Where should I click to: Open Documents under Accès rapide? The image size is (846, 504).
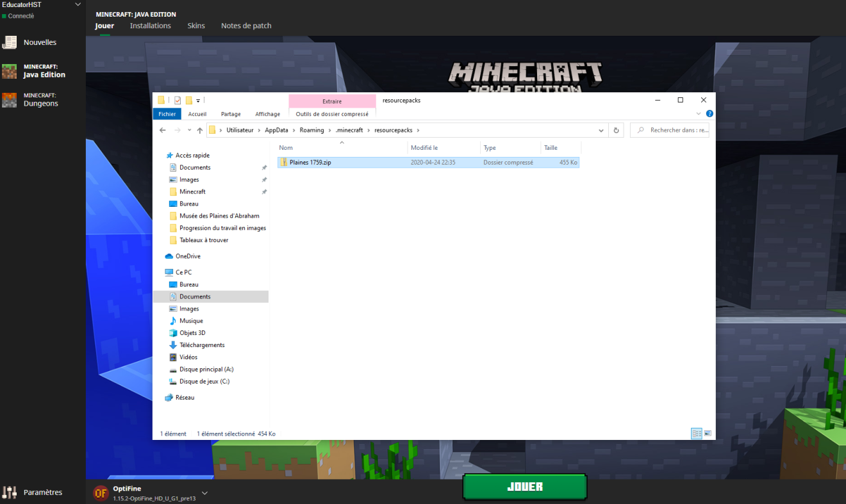click(195, 168)
